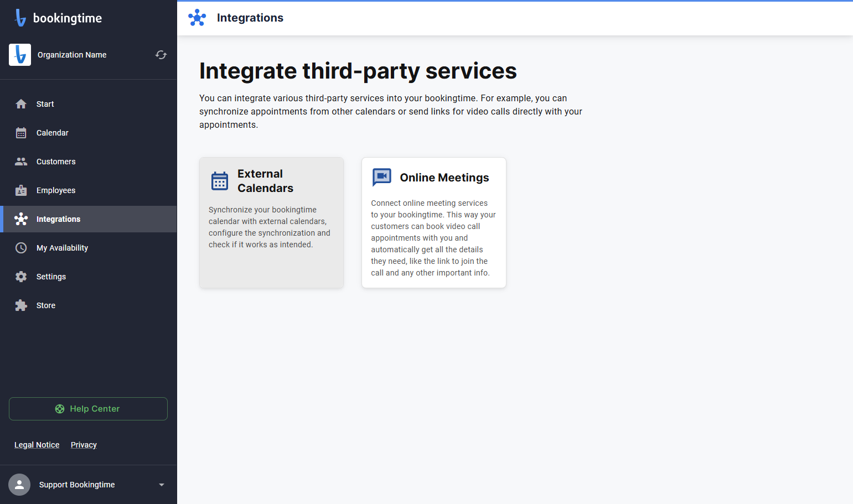Click the organization avatar logo
Image resolution: width=853 pixels, height=504 pixels.
click(x=20, y=55)
